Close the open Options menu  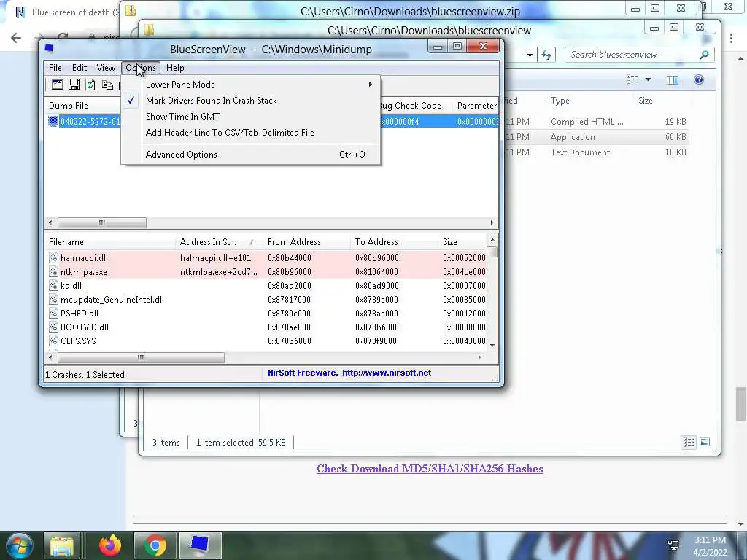pos(141,68)
